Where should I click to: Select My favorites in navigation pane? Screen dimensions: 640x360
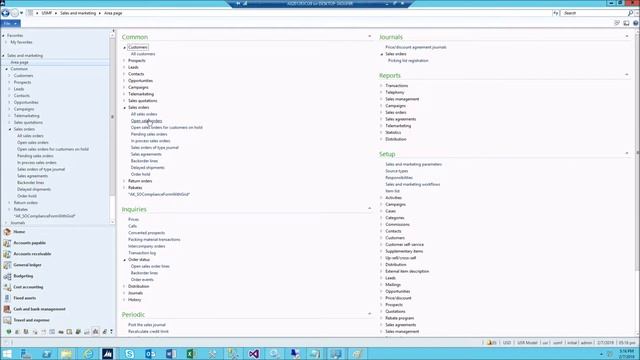click(21, 42)
